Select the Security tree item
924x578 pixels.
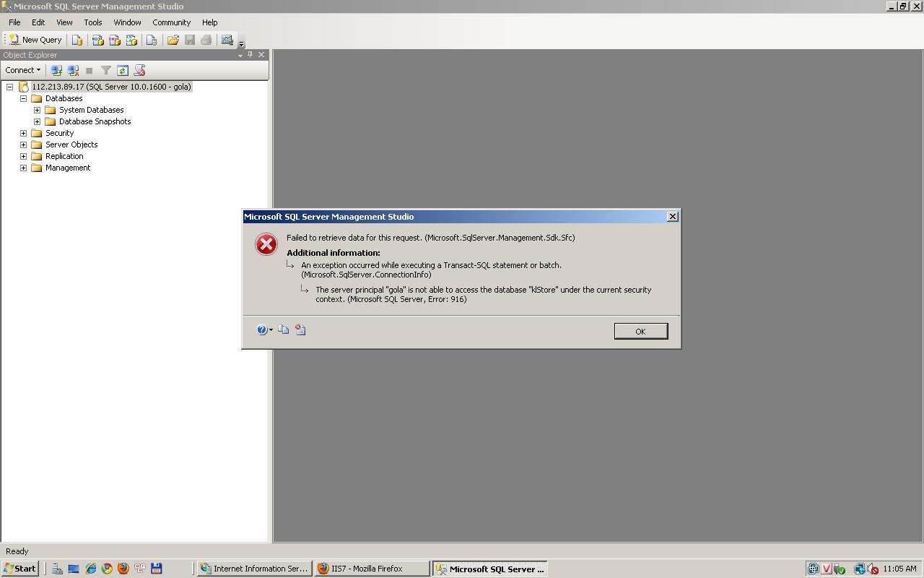point(59,133)
